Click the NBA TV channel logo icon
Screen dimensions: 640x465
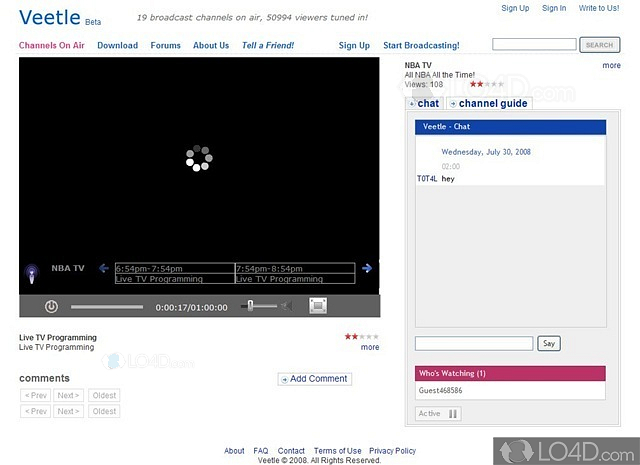[31, 271]
